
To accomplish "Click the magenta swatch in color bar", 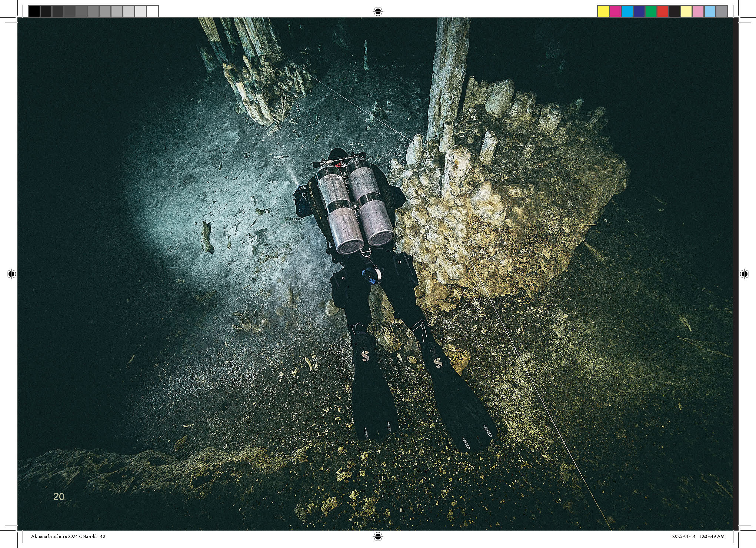I will [616, 11].
